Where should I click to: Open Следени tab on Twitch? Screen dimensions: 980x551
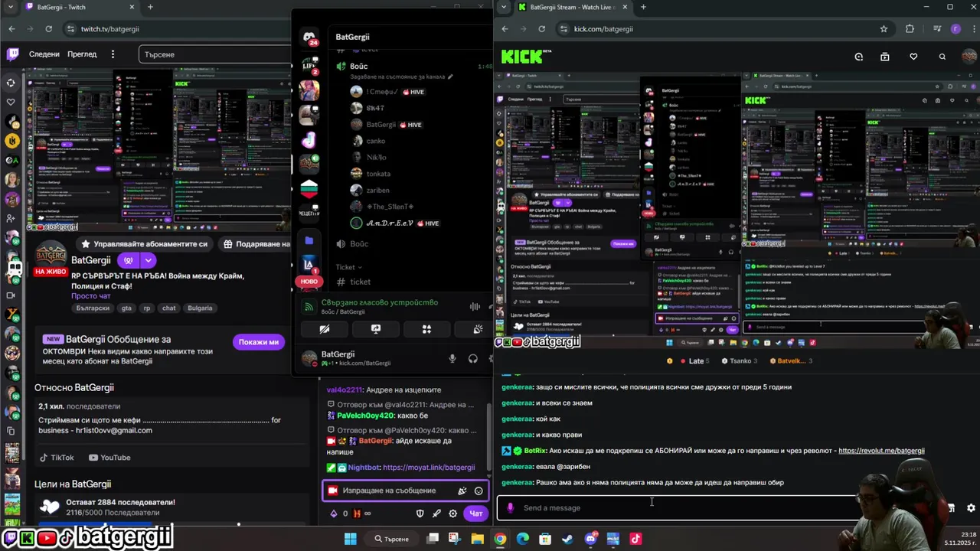pos(44,54)
